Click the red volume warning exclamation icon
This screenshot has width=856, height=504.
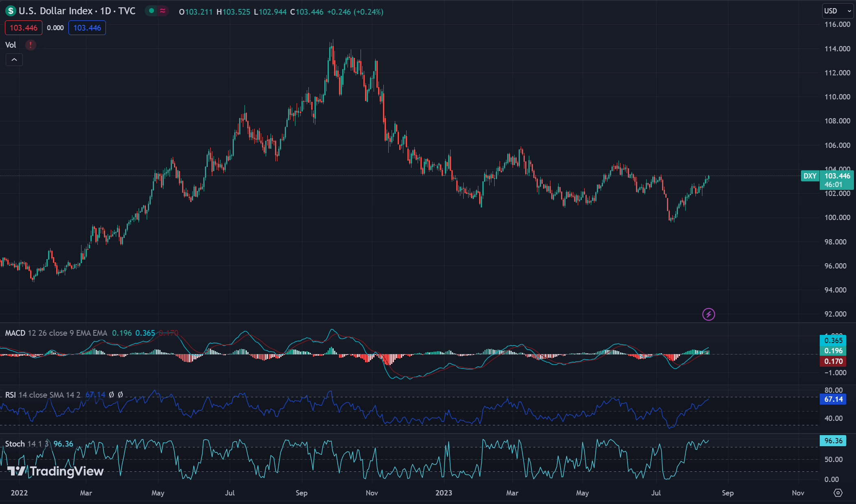coord(31,45)
